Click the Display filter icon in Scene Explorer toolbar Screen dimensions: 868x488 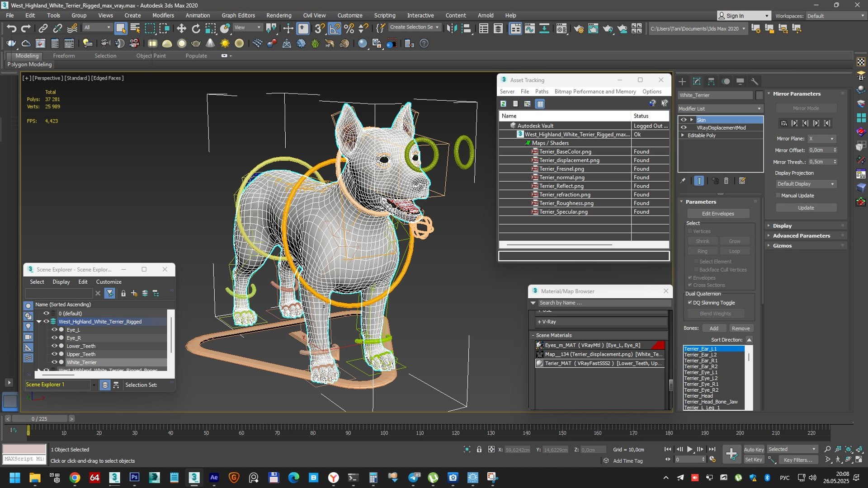point(110,293)
